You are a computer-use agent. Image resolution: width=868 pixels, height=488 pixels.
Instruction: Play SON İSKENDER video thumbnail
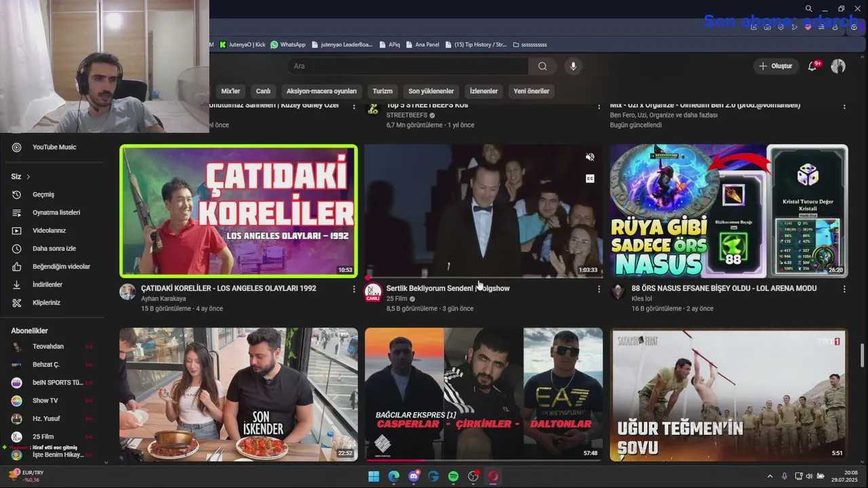(x=239, y=394)
